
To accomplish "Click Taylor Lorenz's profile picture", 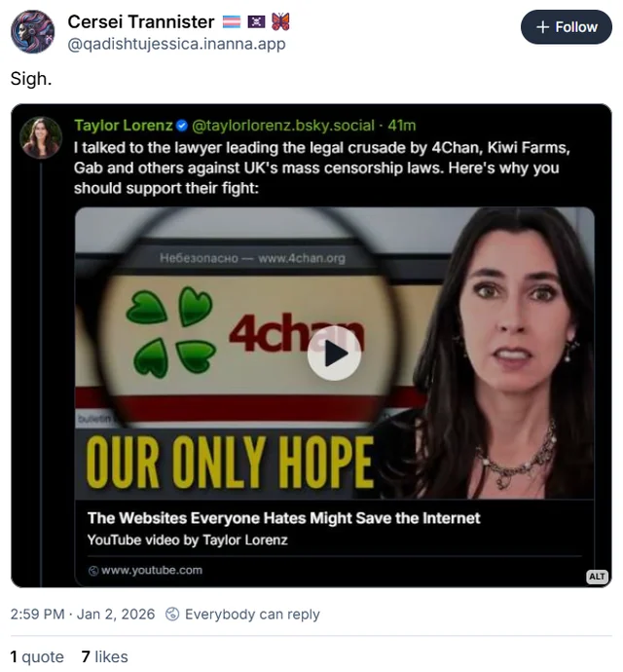I will (x=41, y=137).
